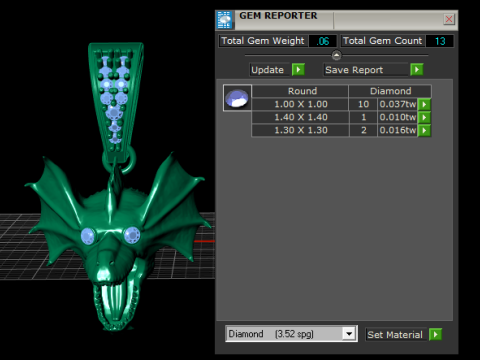Click the Set Material button label
Viewport: 480px width, 360px height.
click(395, 335)
